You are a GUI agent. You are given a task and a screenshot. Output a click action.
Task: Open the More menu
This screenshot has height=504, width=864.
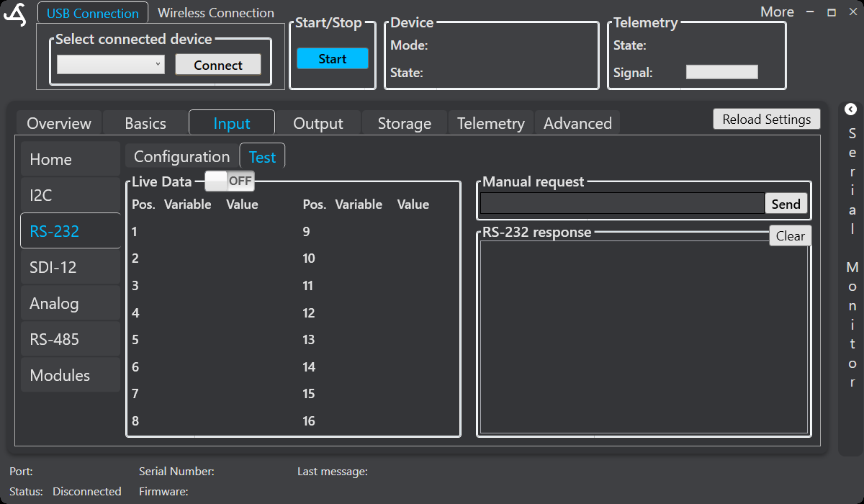778,12
